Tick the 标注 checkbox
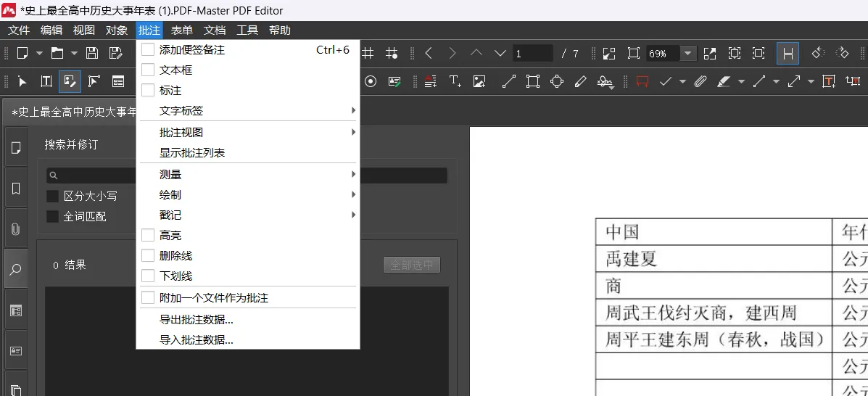 click(x=148, y=90)
